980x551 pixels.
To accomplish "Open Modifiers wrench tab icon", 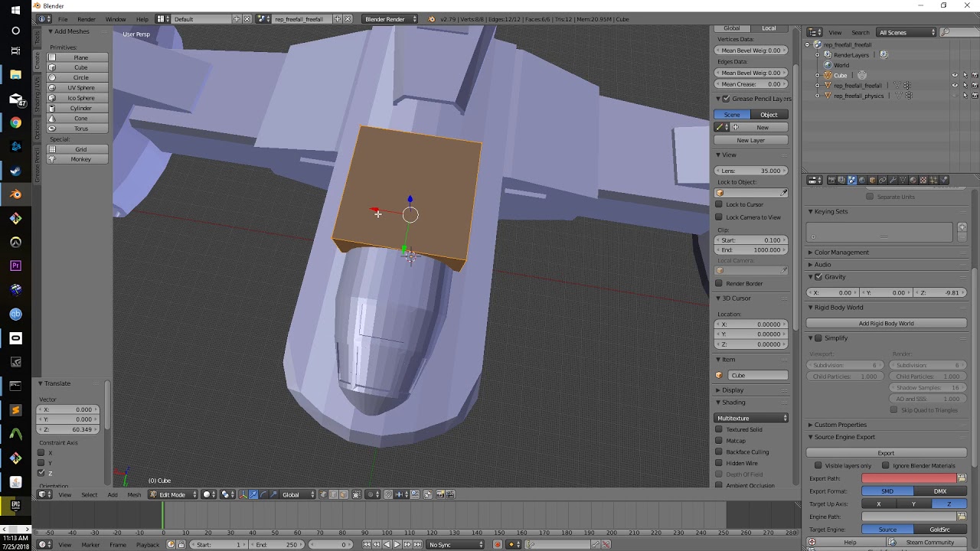I will click(x=893, y=180).
